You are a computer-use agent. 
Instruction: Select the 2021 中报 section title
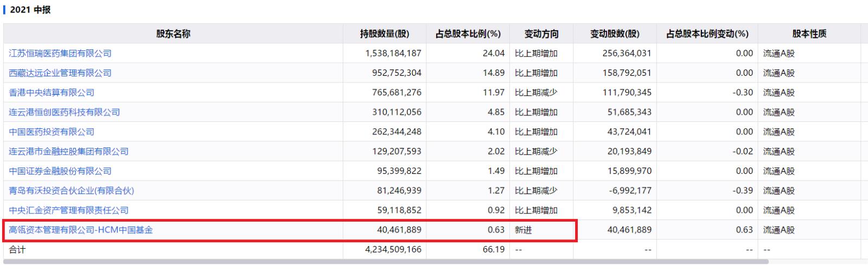pos(30,10)
